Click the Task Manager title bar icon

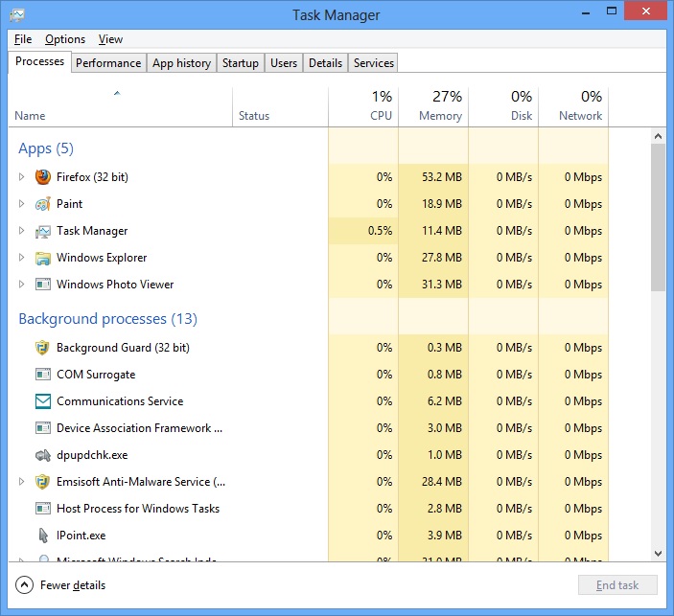[x=17, y=15]
